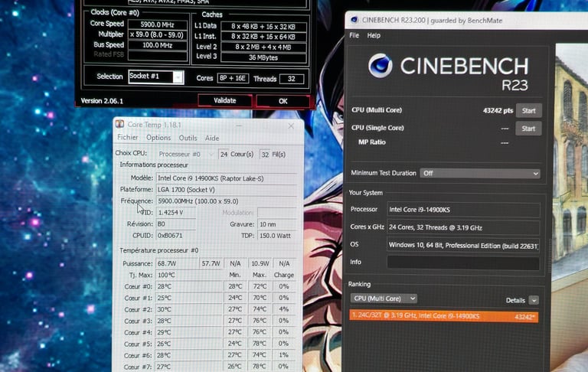The width and height of the screenshot is (588, 372).
Task: Click the Cœur #5 max 78°C value
Action: 260,344
